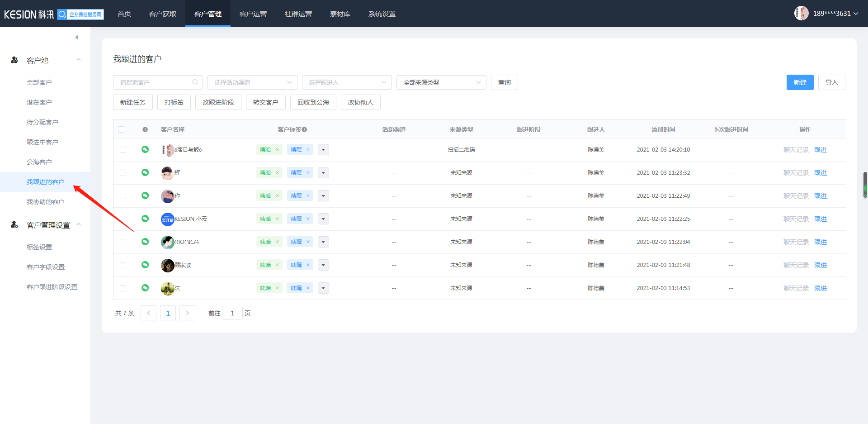Open avatar of customer 顾家欣

pos(168,265)
